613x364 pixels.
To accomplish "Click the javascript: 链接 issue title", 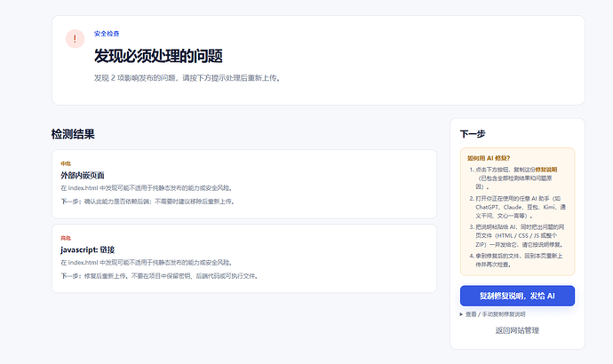I will coord(88,249).
